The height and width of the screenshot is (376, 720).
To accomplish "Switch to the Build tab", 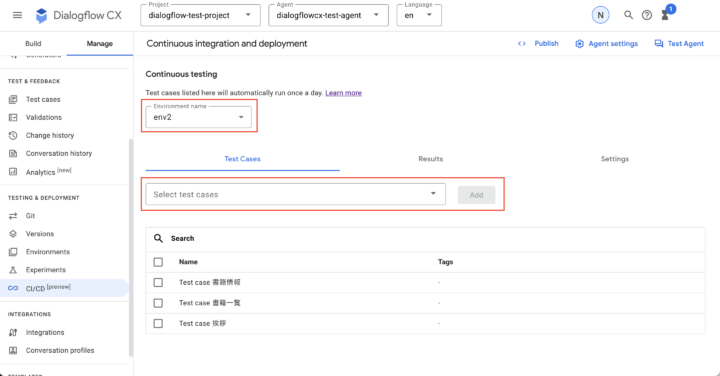I will (x=33, y=44).
